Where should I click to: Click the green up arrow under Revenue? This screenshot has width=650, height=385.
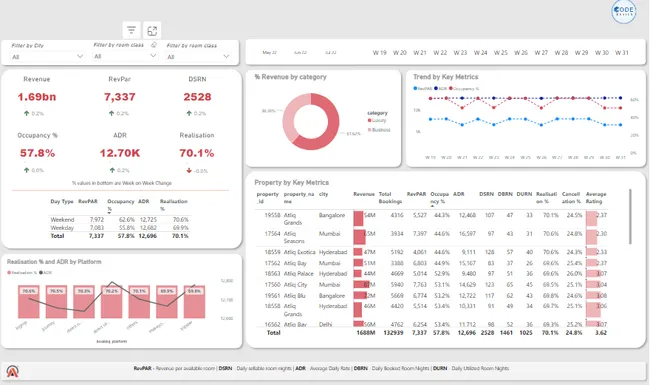coord(27,113)
